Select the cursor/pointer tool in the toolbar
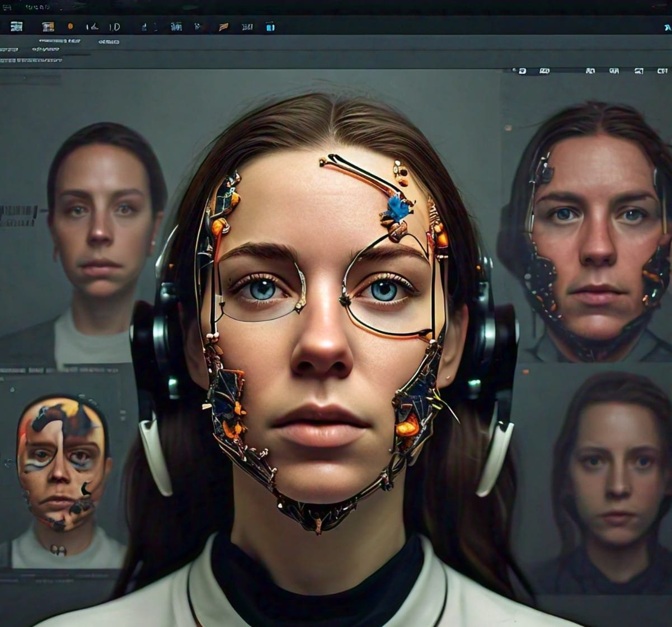The height and width of the screenshot is (627, 672). [92, 26]
